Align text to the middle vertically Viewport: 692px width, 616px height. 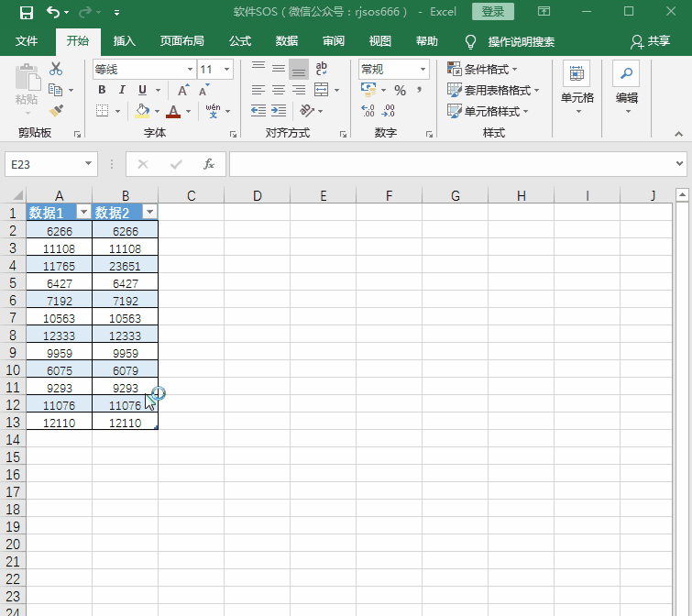pyautogui.click(x=279, y=69)
